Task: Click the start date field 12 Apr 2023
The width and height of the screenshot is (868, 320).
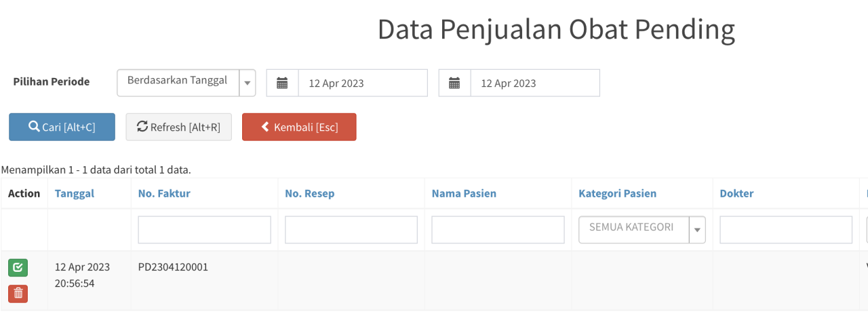Action: point(363,83)
